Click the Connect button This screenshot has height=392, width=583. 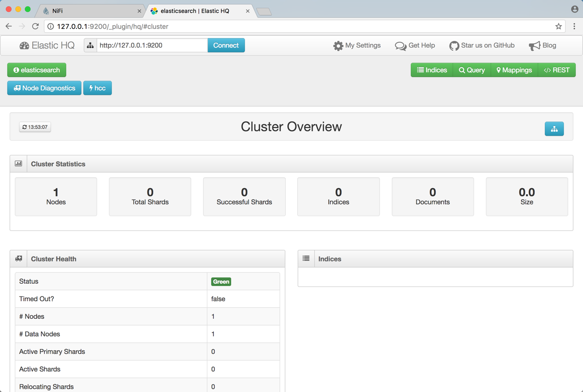(x=226, y=45)
